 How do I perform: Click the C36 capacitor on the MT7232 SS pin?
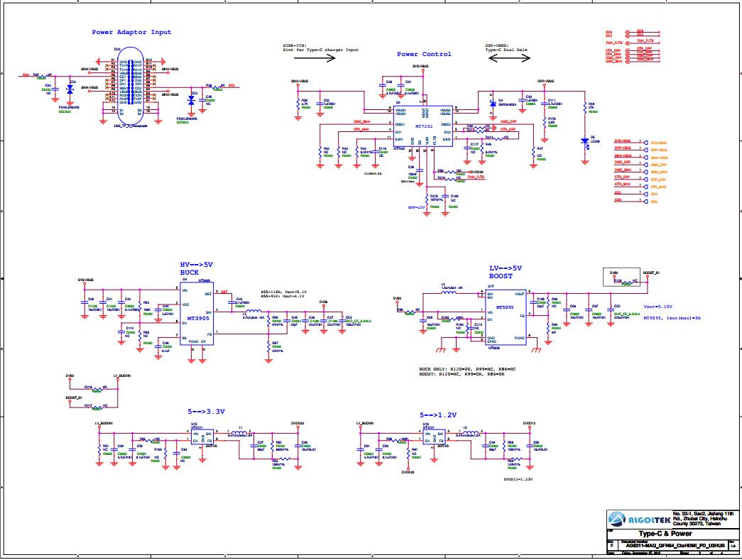pyautogui.click(x=419, y=171)
